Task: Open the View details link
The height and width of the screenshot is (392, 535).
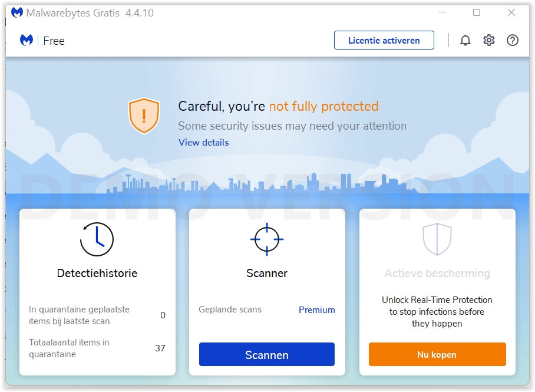Action: point(203,143)
